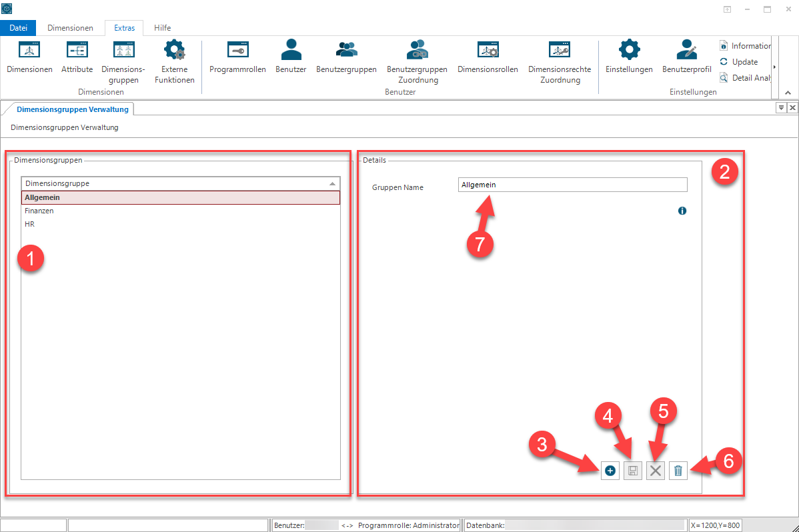This screenshot has height=532, width=799.
Task: Click the Benutzer status bar entry
Action: pos(306,525)
